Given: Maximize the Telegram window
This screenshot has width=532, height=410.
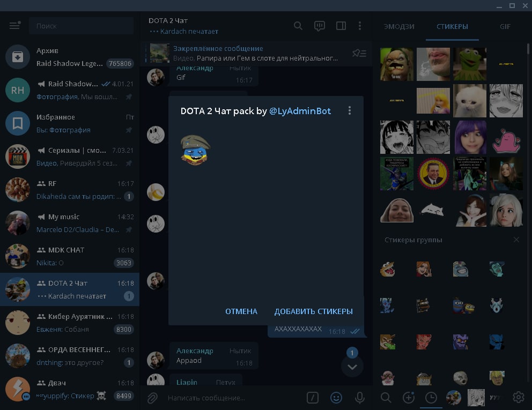Looking at the screenshot, I should (512, 6).
